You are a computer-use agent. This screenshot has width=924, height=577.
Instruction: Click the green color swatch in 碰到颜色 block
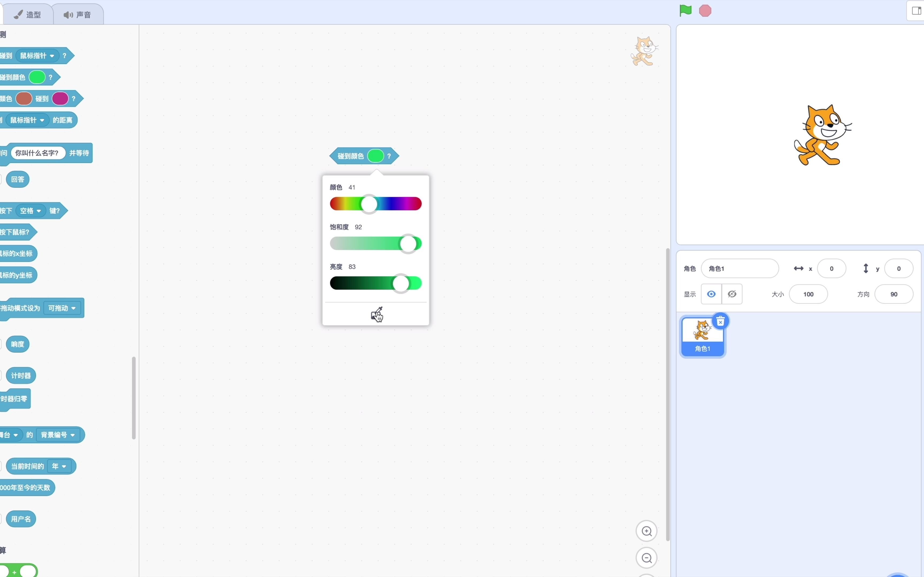[x=375, y=156]
